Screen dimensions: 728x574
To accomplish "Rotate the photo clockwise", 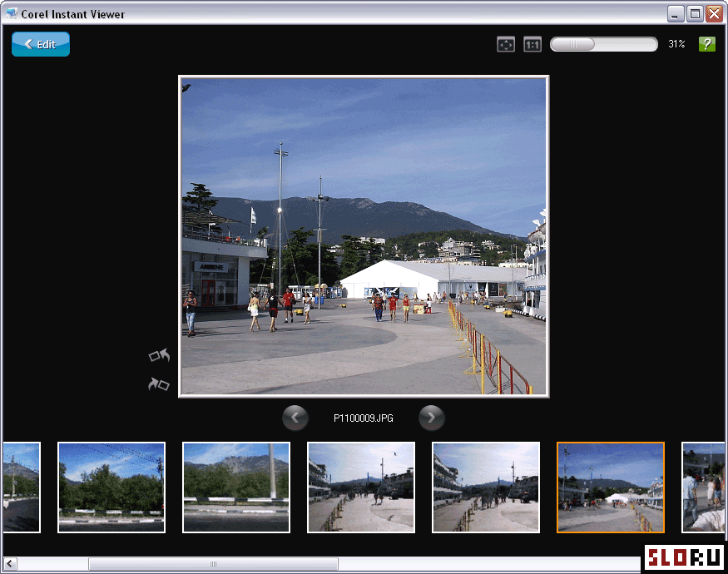I will click(x=159, y=384).
